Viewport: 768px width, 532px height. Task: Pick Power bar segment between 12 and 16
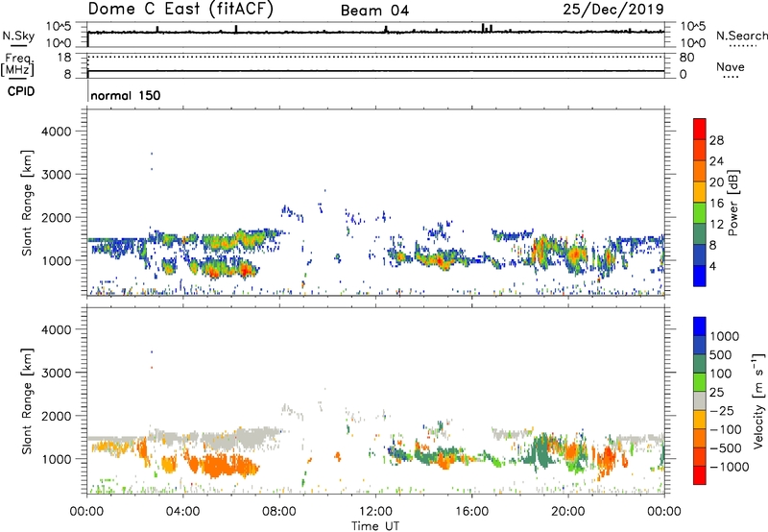click(700, 213)
